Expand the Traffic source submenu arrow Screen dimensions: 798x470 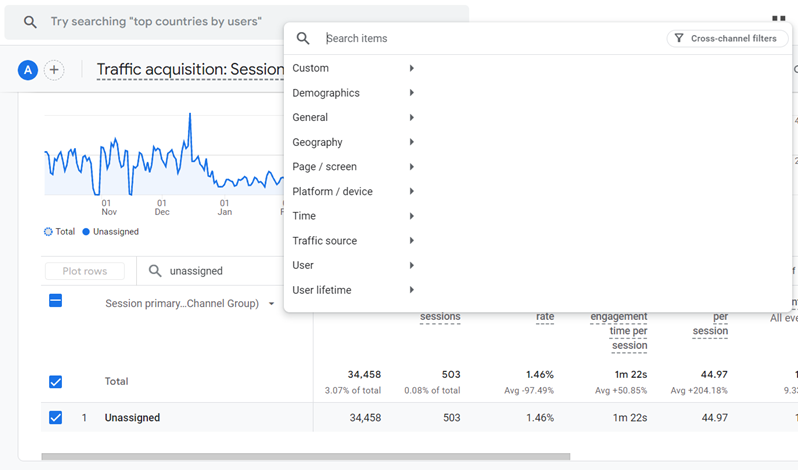click(411, 241)
